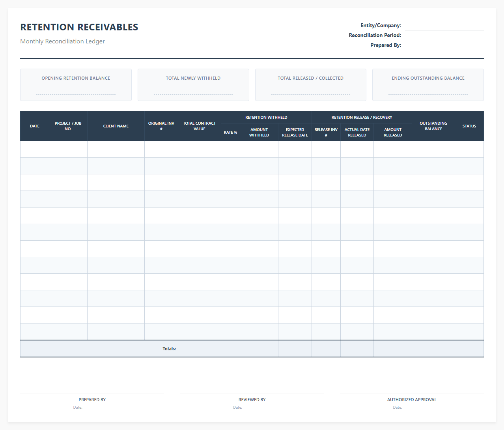Select the Totals cell under Outstanding Balance

click(433, 349)
